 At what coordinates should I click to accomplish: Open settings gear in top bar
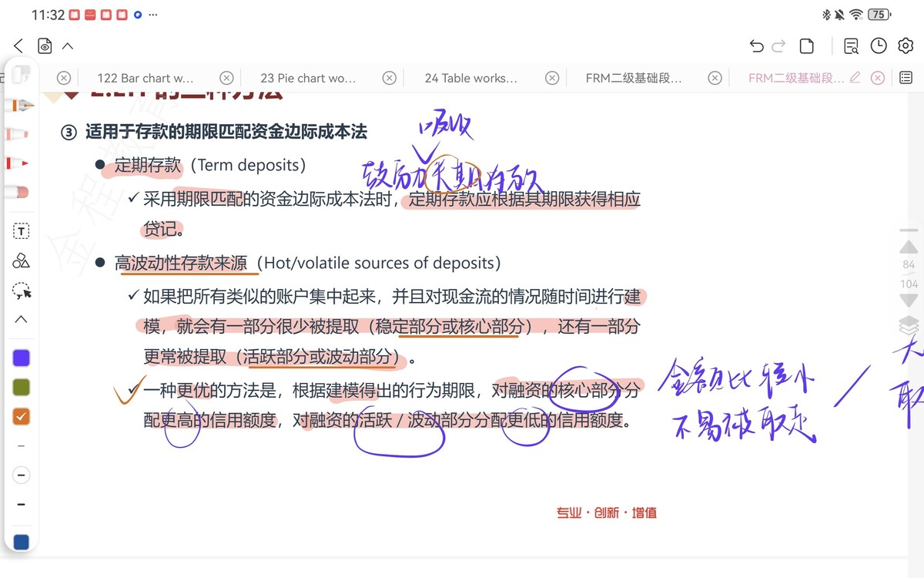click(905, 46)
